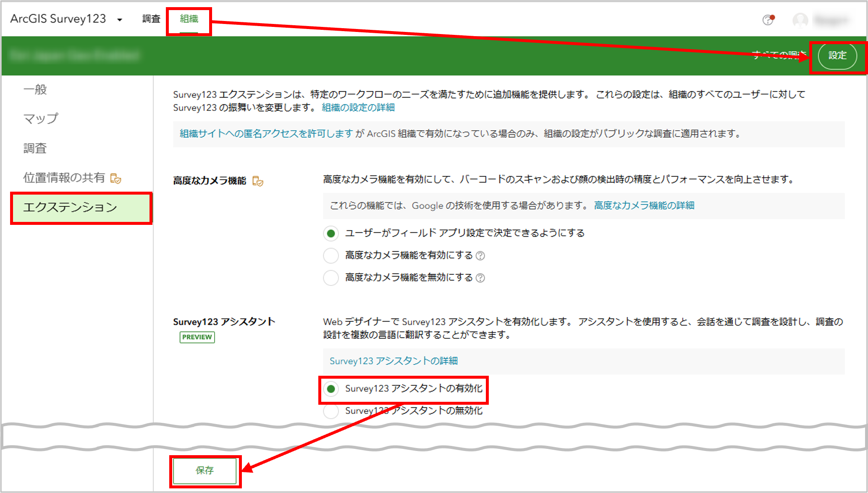Select 高度なカメラ機能を無効にする radio button

point(331,278)
